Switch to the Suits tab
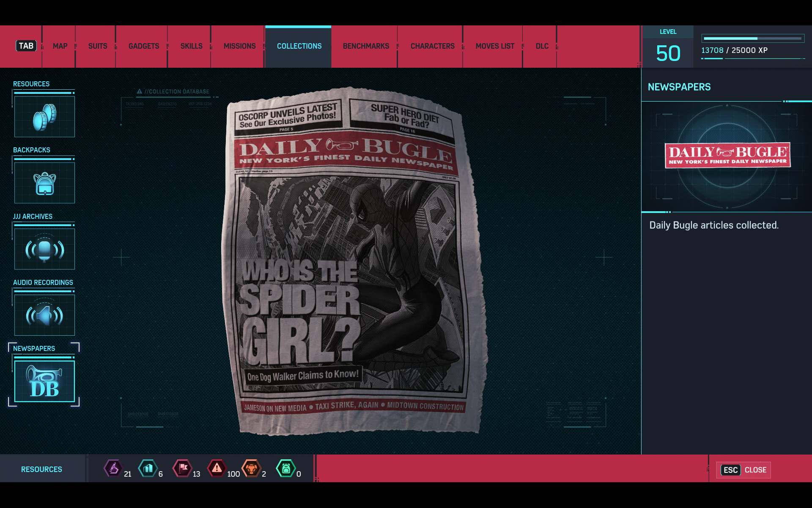Image resolution: width=812 pixels, height=508 pixels. pos(98,46)
